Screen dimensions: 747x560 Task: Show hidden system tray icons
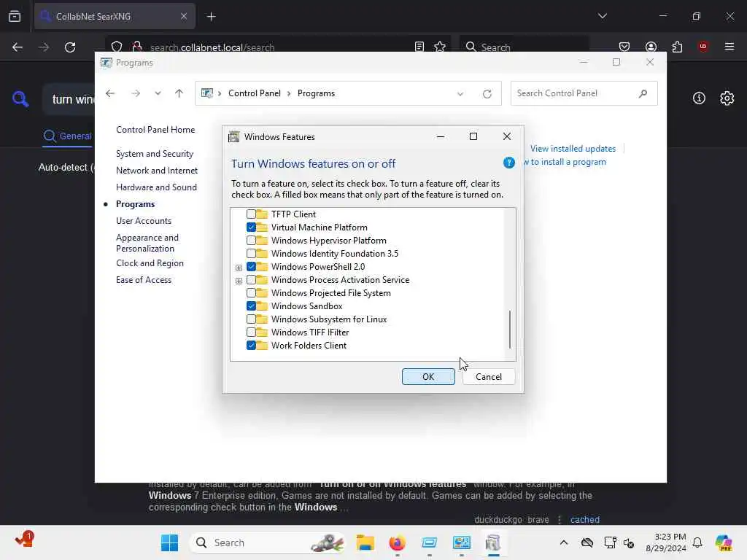click(564, 542)
